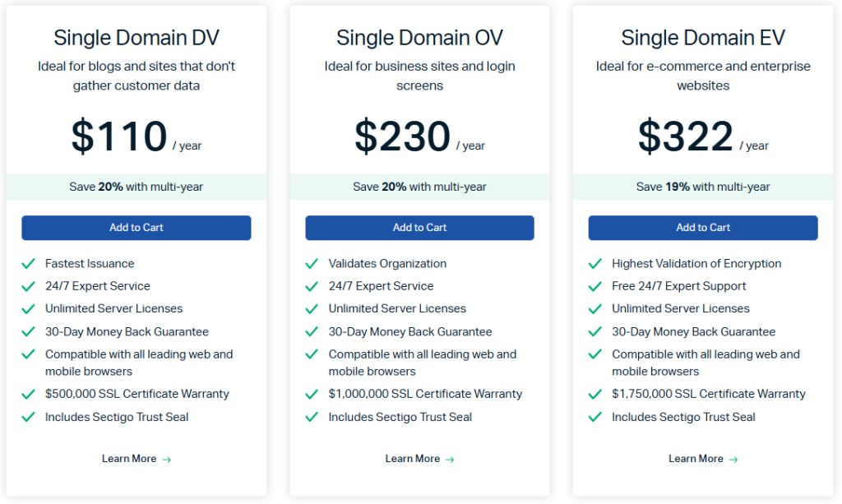The width and height of the screenshot is (842, 504).
Task: Click the checkmark beside Highest Validation of Encryption
Action: point(594,263)
